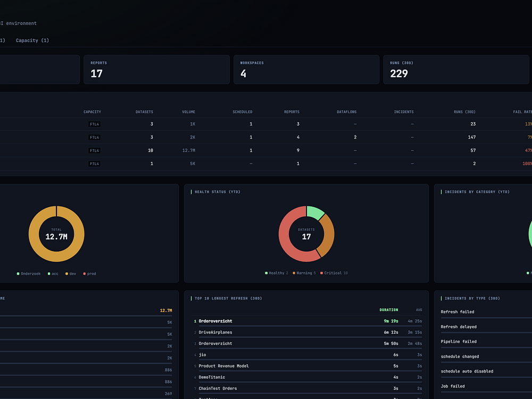The width and height of the screenshot is (532, 399).
Task: Open the Capacity (1) tab
Action: tap(32, 40)
